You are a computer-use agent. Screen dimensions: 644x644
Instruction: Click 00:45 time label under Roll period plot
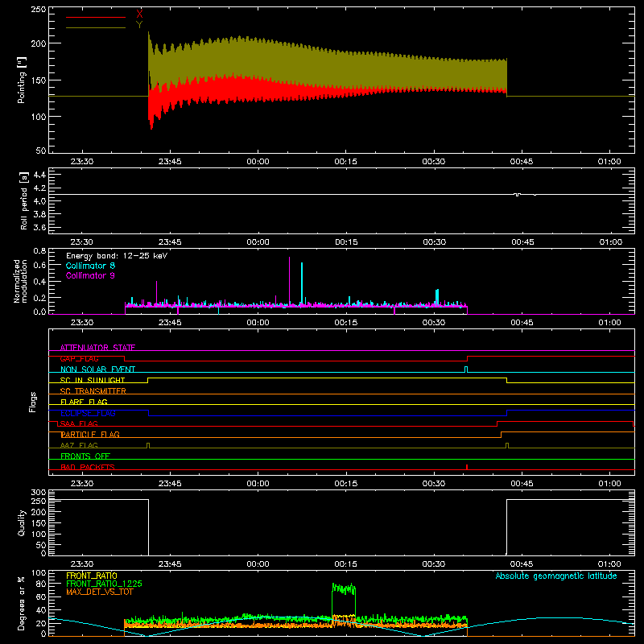pos(522,242)
